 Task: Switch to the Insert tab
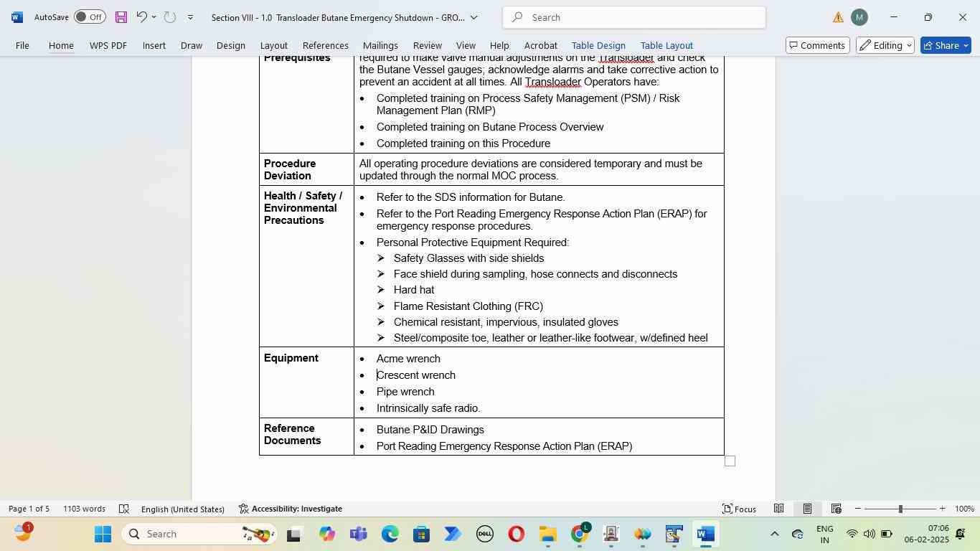154,45
